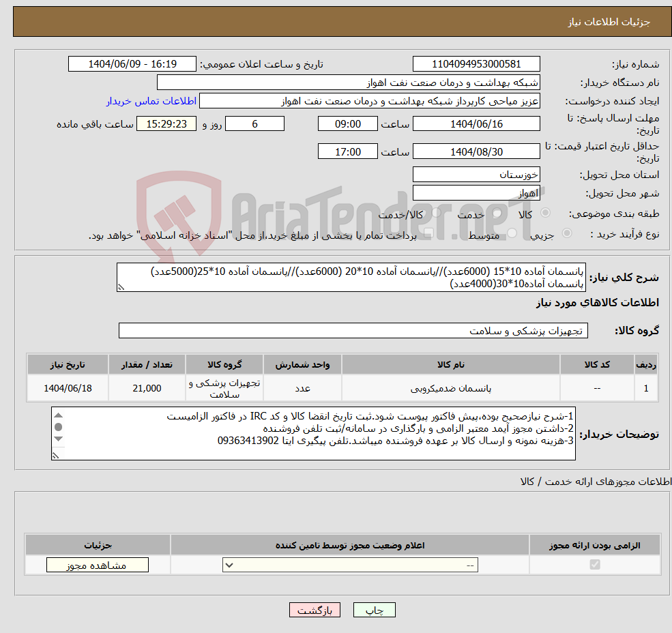This screenshot has height=633, width=672.
Task: Click header الزامی بودن ارائه مجوز
Action: (595, 545)
